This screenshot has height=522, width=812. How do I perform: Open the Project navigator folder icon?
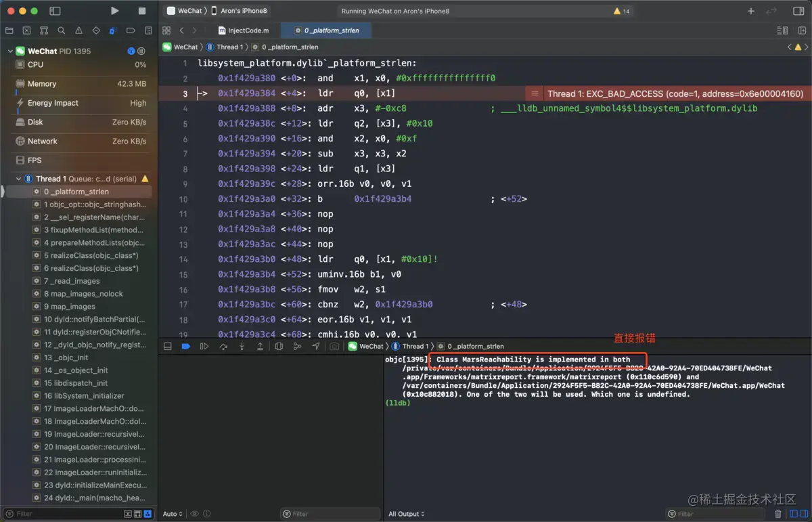tap(9, 30)
